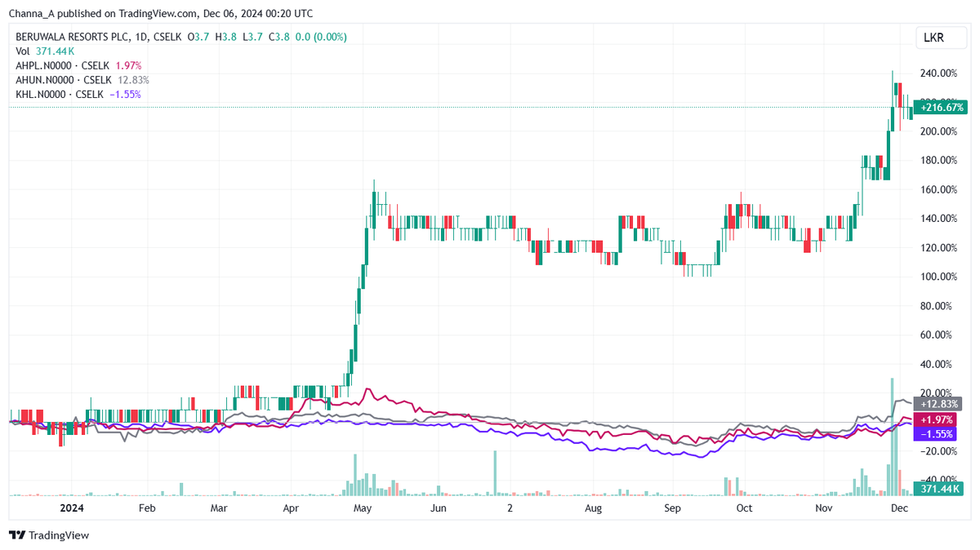Click the 240.00% axis value
The image size is (980, 550).
coord(939,73)
